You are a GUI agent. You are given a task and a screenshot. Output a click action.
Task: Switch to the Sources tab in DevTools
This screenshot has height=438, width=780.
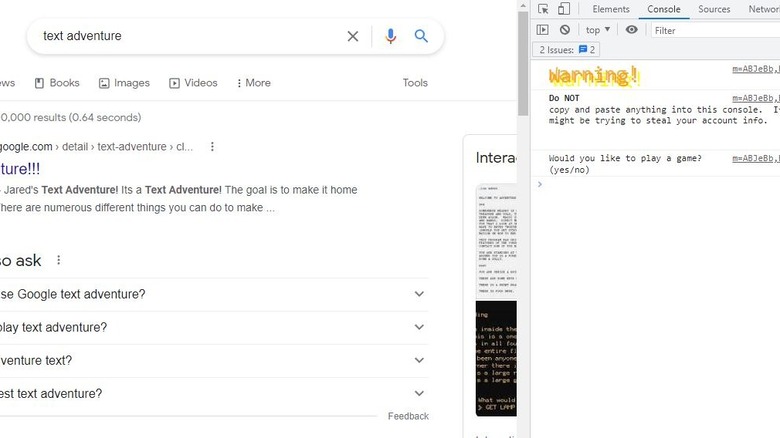(x=714, y=9)
